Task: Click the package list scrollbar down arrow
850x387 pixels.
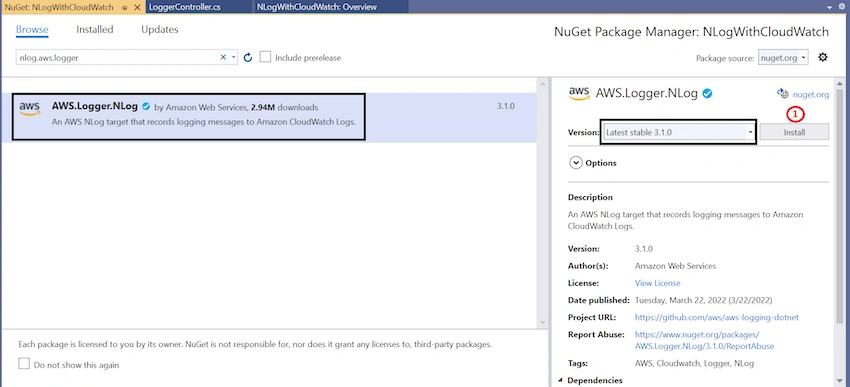Action: point(542,322)
